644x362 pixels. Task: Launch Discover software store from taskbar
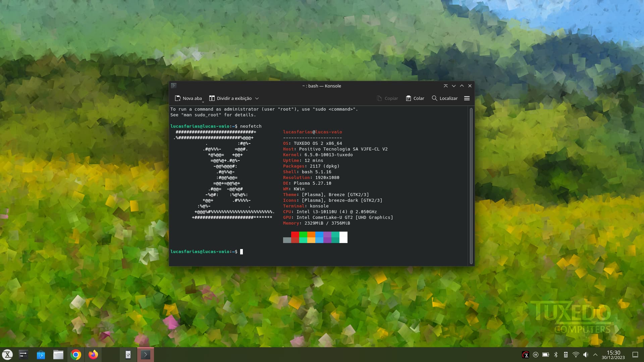[x=41, y=355]
